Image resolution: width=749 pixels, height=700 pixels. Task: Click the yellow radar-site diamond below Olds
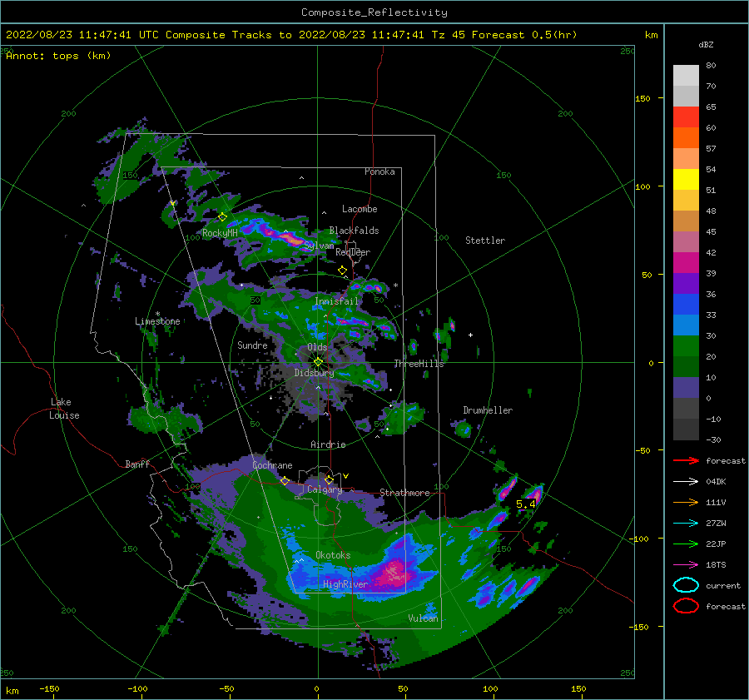[x=318, y=362]
